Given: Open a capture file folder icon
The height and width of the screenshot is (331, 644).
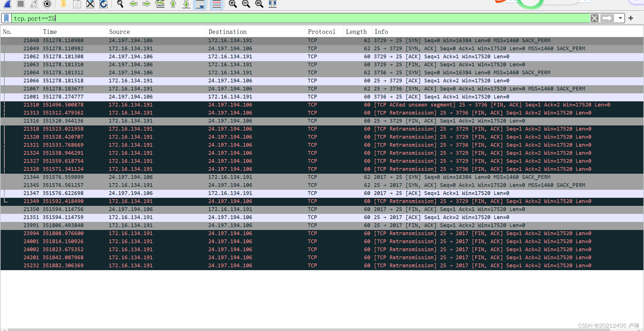Looking at the screenshot, I should (x=64, y=4).
